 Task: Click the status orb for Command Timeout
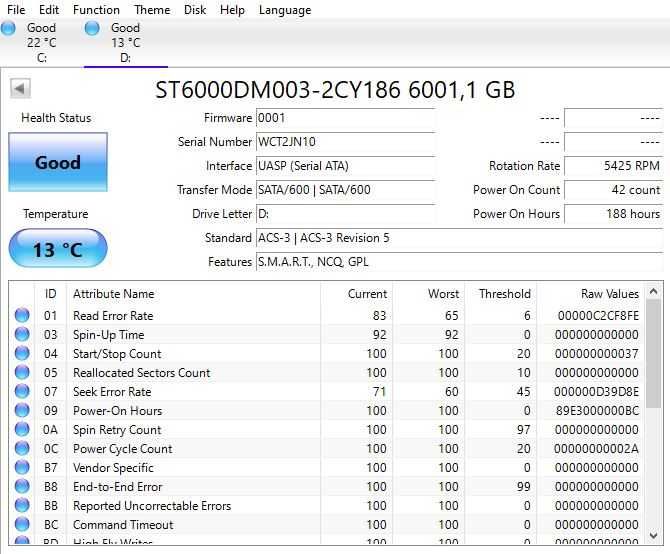(x=22, y=524)
